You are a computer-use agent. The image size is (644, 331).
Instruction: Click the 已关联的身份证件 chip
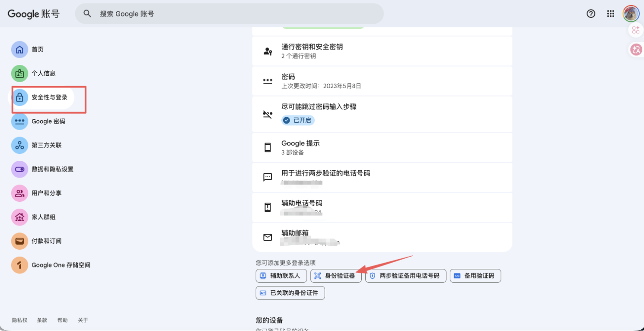(290, 293)
